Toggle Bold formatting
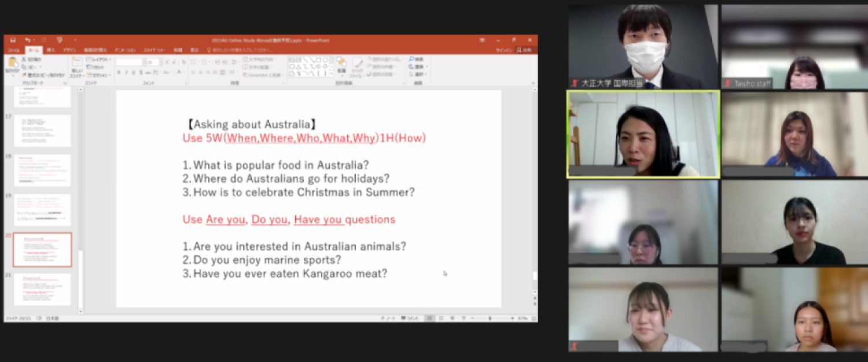Screen dimensions: 868x362 [119, 72]
